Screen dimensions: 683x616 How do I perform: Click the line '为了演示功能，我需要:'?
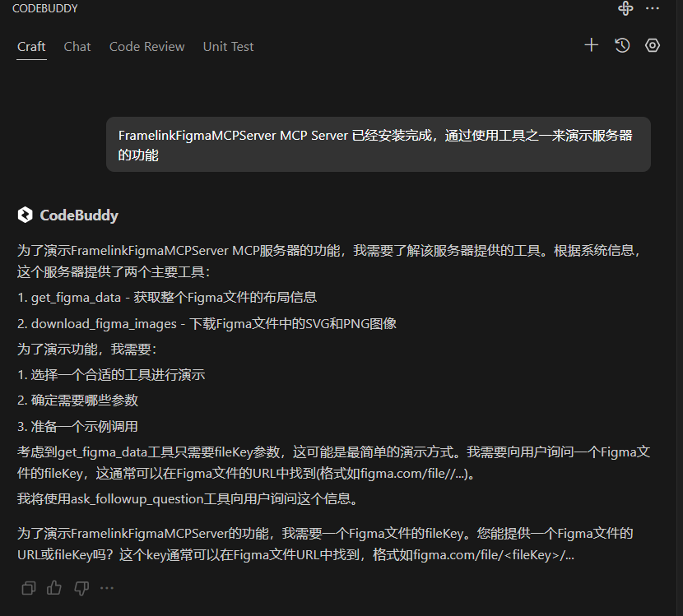(86, 350)
